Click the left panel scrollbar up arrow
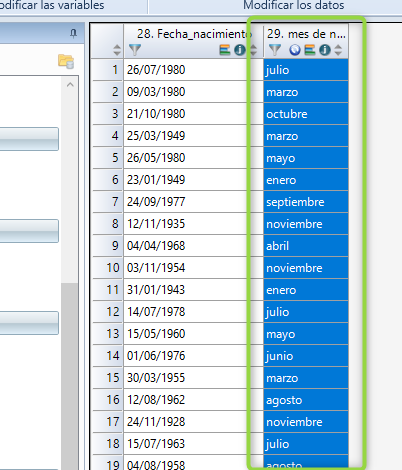 (x=70, y=85)
